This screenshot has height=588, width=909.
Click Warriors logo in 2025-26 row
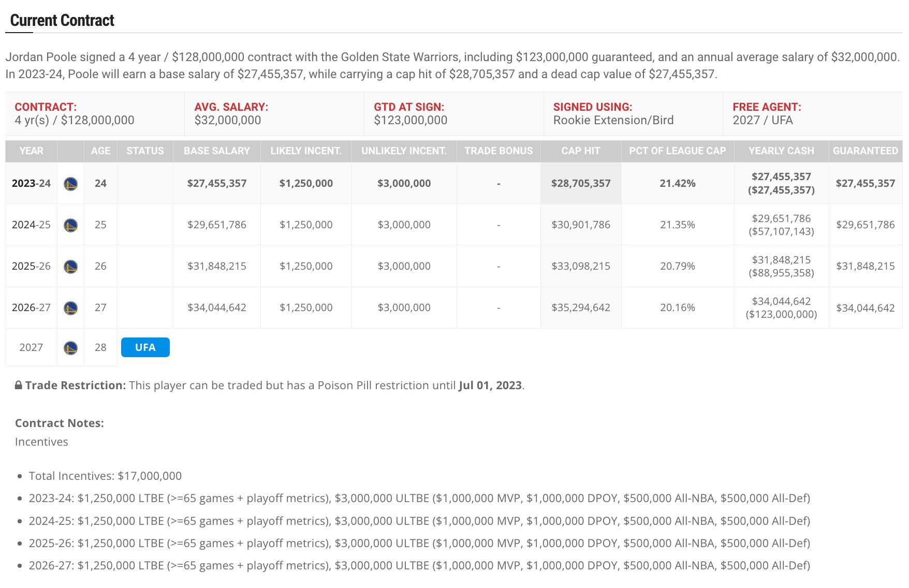tap(70, 267)
